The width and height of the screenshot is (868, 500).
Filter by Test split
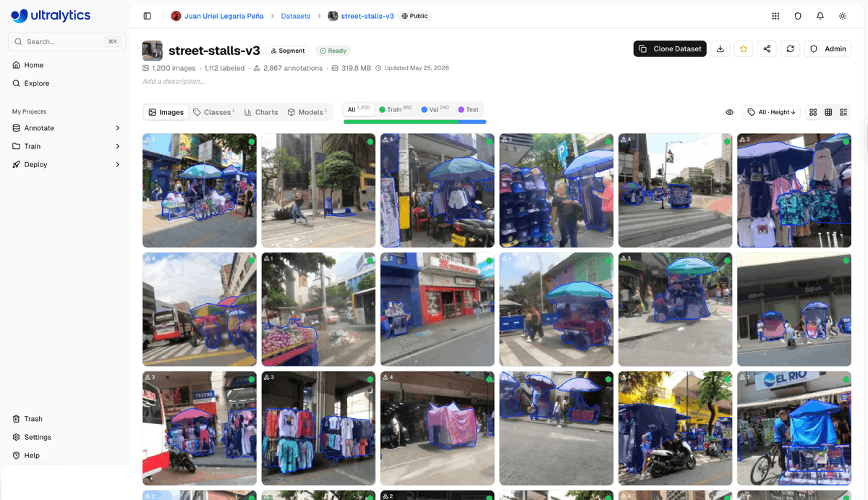pyautogui.click(x=468, y=109)
